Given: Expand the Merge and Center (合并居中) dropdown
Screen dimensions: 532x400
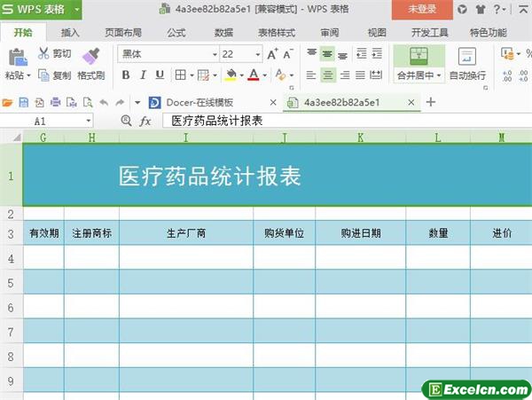Looking at the screenshot, I should [x=440, y=76].
